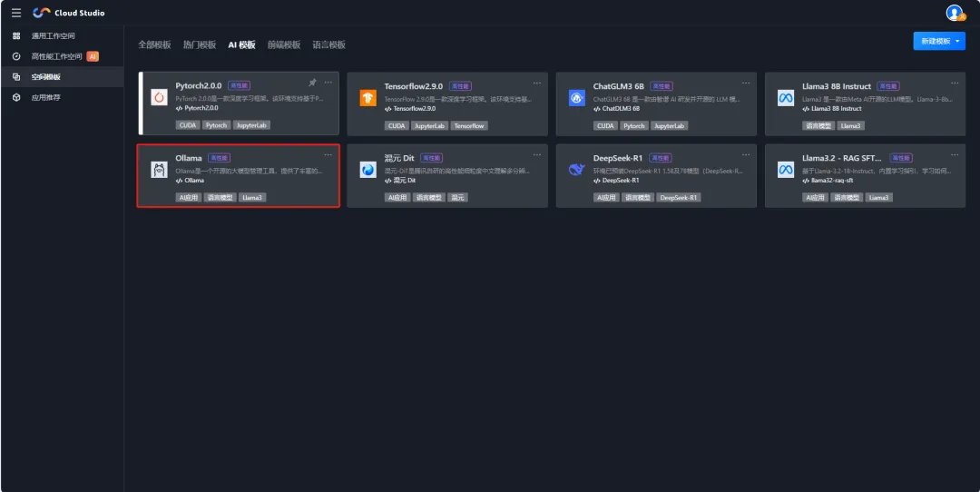Viewport: 980px width, 492px height.
Task: Click the Ollama card title
Action: [x=189, y=158]
